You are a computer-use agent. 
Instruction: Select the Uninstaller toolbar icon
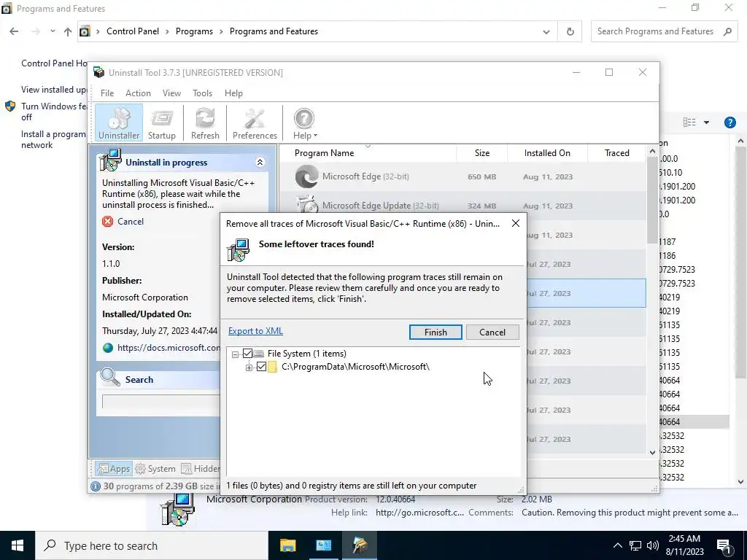[x=119, y=122]
